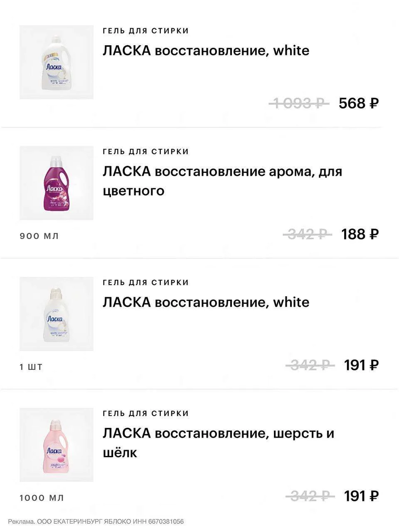Select the 191 ₽ price of the "1 шт" white gel
The height and width of the screenshot is (532, 399).
point(361,365)
